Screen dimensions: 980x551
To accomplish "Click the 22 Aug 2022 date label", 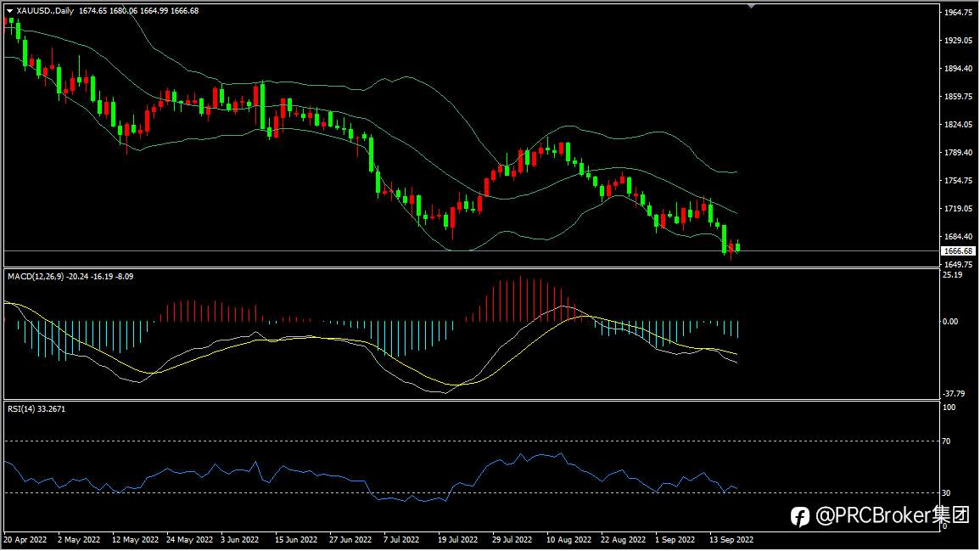I will point(623,540).
